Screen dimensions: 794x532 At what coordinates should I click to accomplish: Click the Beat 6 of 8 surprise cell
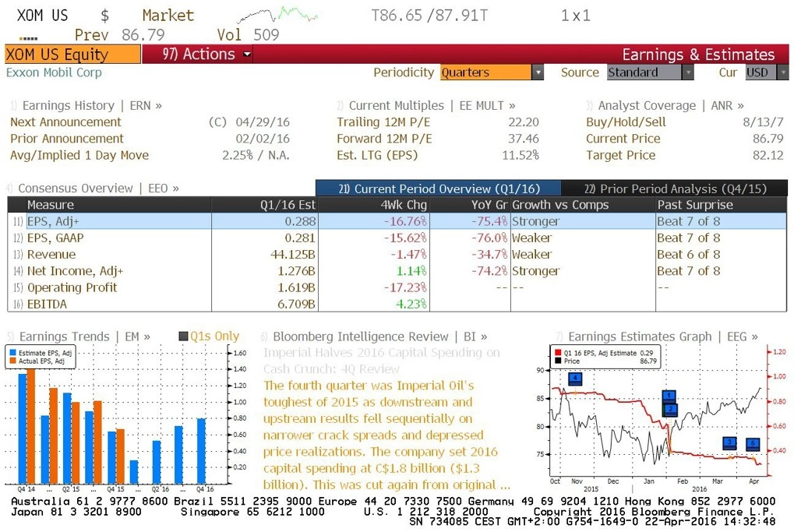pos(689,255)
